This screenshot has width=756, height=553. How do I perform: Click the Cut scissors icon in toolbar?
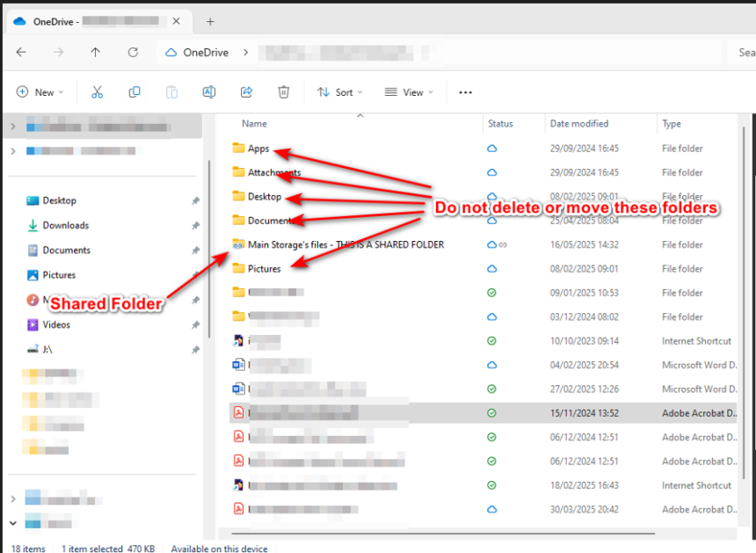pyautogui.click(x=98, y=92)
